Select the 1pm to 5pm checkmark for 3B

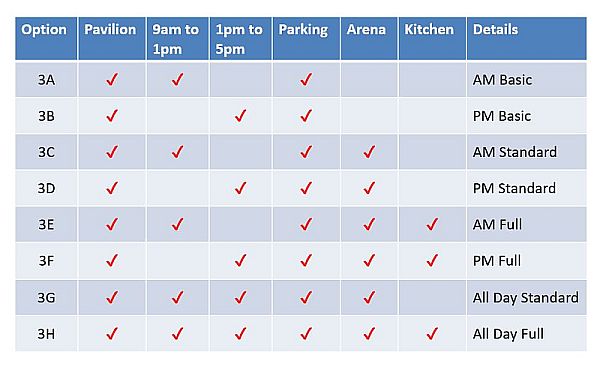click(x=241, y=116)
